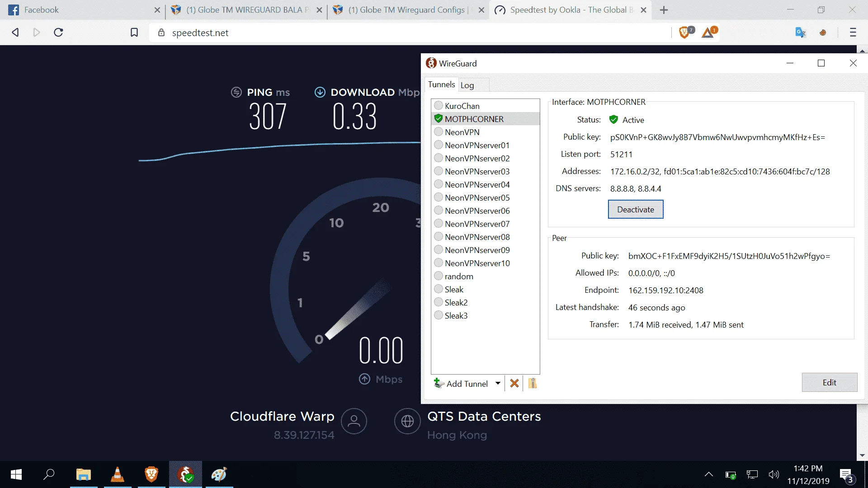Select the NeonVPNserver09 tunnel
Screen dimensions: 868x488
pyautogui.click(x=486, y=250)
